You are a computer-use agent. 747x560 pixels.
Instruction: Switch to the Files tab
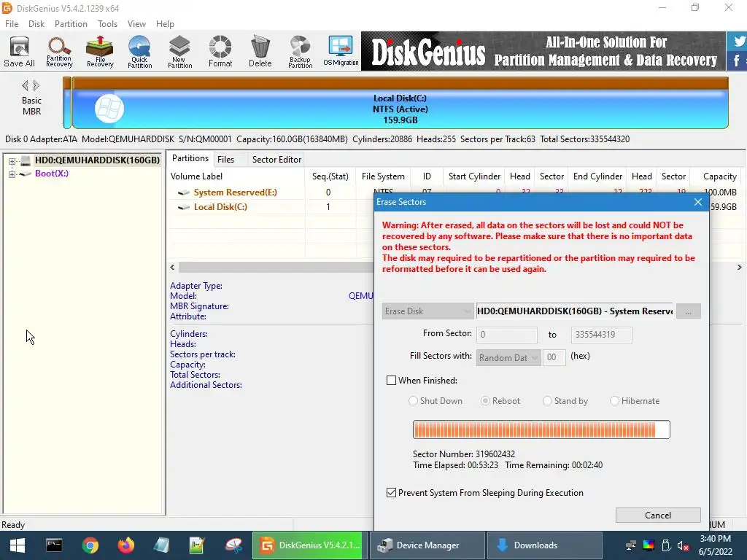click(226, 160)
